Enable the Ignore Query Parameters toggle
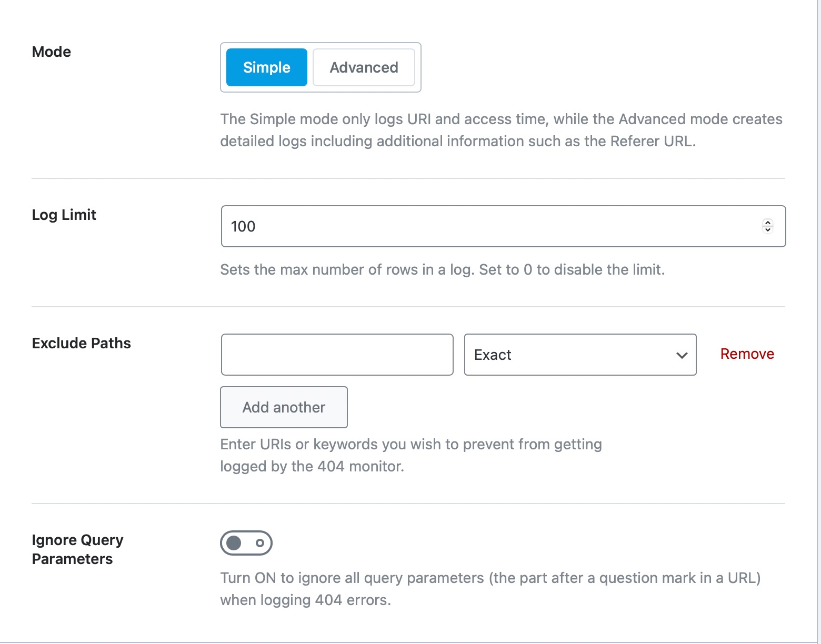 click(x=246, y=543)
